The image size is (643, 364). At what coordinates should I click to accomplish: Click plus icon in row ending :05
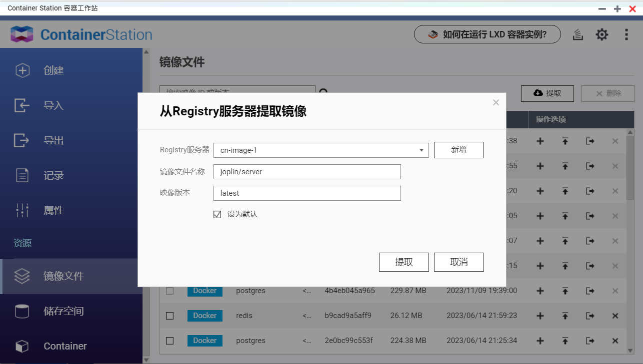click(x=540, y=216)
